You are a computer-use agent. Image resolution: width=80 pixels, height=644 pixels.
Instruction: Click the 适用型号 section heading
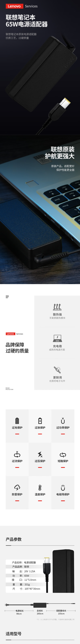14,633
